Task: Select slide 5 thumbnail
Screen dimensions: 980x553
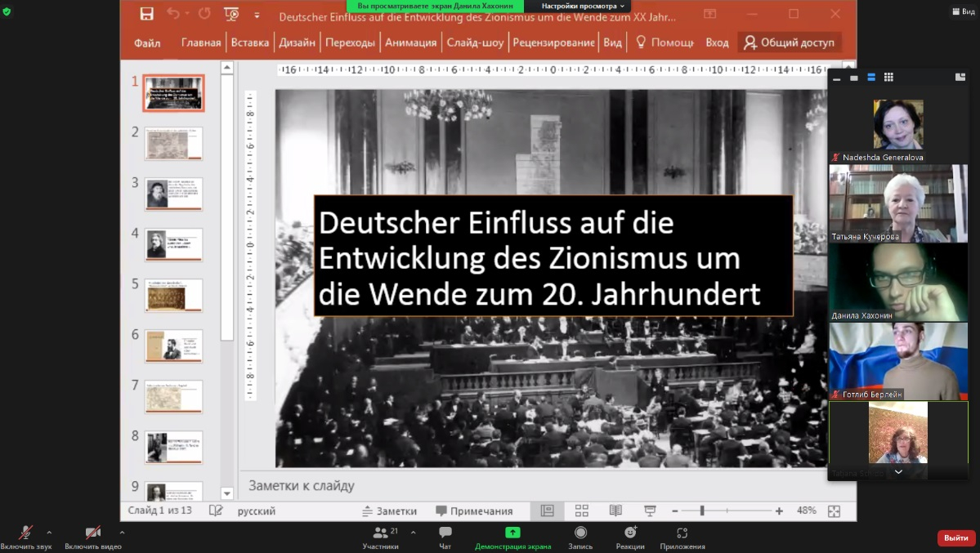Action: 173,295
